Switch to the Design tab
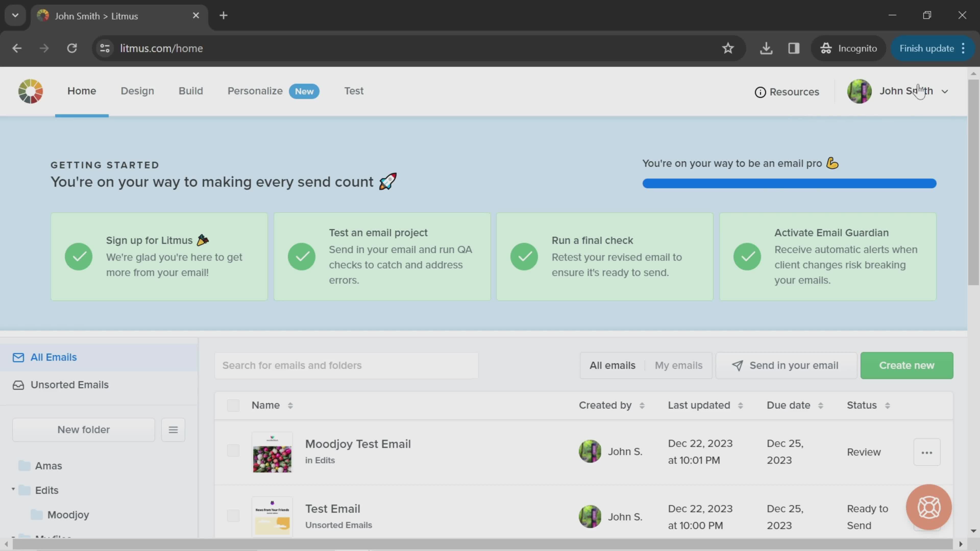980x551 pixels. click(137, 91)
